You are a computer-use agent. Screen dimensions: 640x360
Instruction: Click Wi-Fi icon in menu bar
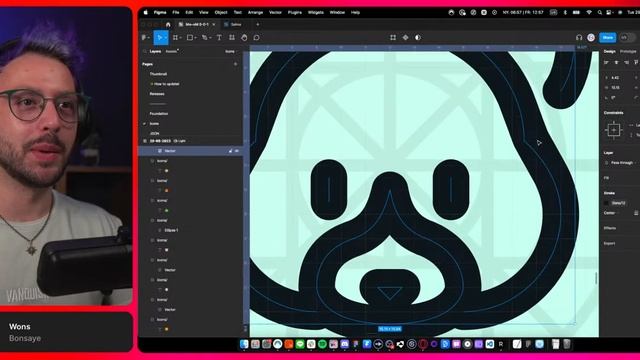point(589,13)
